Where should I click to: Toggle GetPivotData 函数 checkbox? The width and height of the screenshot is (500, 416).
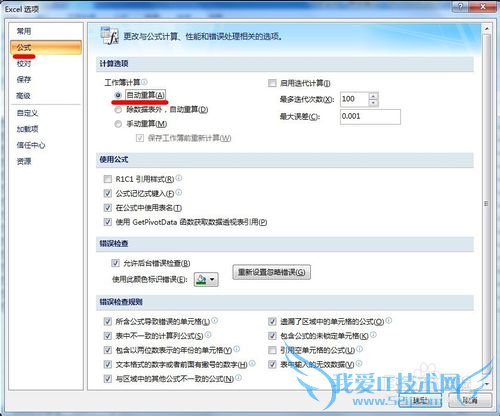pyautogui.click(x=108, y=222)
